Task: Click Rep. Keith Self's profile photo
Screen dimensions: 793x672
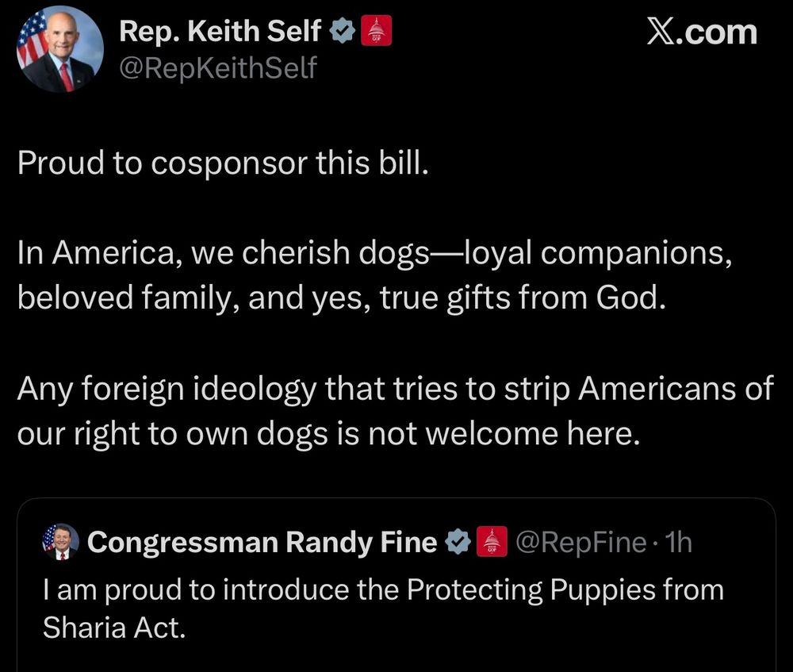Action: click(x=59, y=49)
